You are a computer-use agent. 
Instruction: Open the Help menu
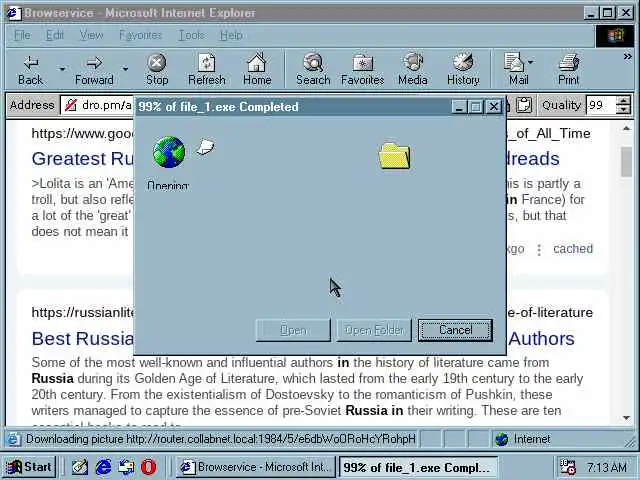coord(231,36)
